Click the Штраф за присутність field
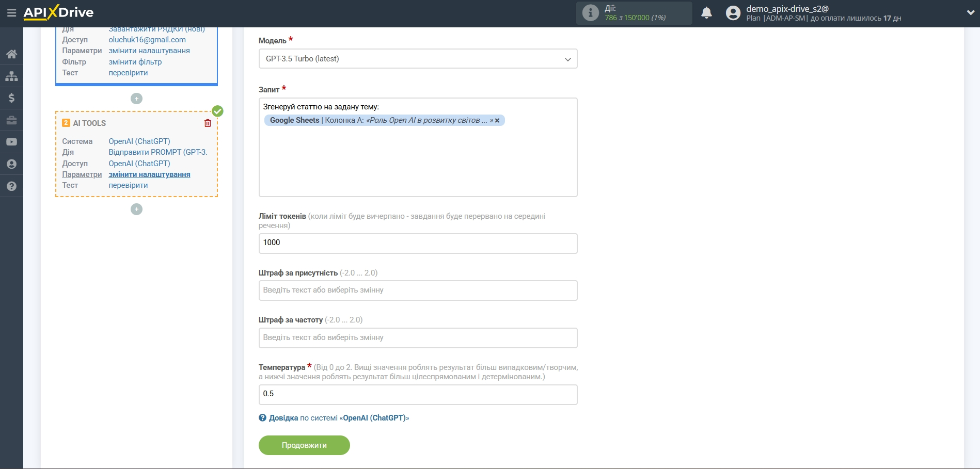The height and width of the screenshot is (469, 980). (x=418, y=290)
